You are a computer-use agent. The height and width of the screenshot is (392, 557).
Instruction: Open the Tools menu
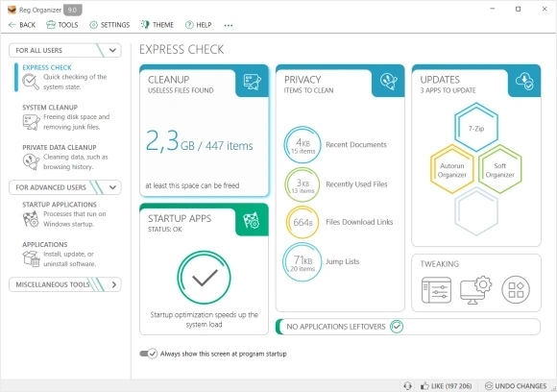tap(62, 25)
